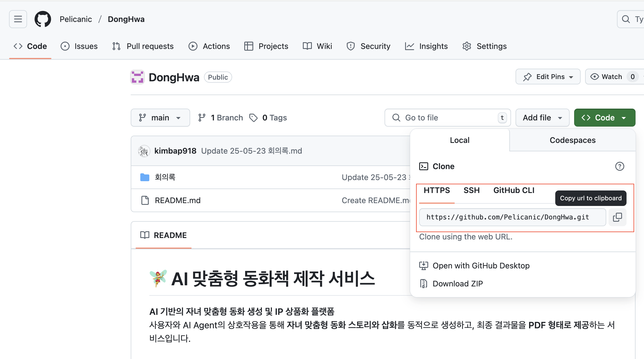Click the kimbap918 author avatar

pyautogui.click(x=144, y=151)
